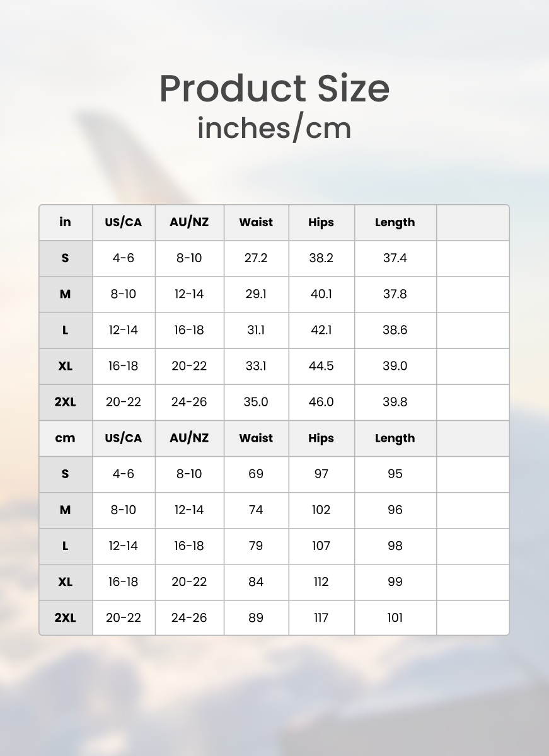The height and width of the screenshot is (756, 549).
Task: Click the 27.2 waist value cell
Action: tap(256, 258)
